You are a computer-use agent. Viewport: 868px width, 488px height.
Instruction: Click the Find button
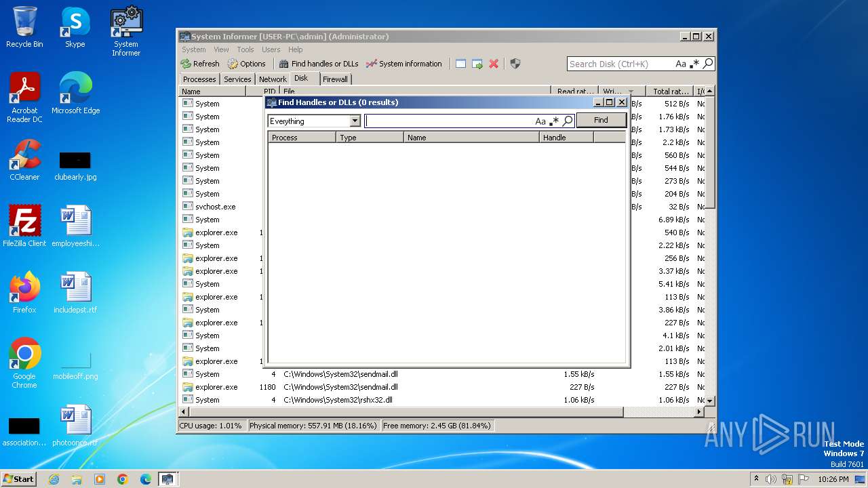pyautogui.click(x=601, y=120)
